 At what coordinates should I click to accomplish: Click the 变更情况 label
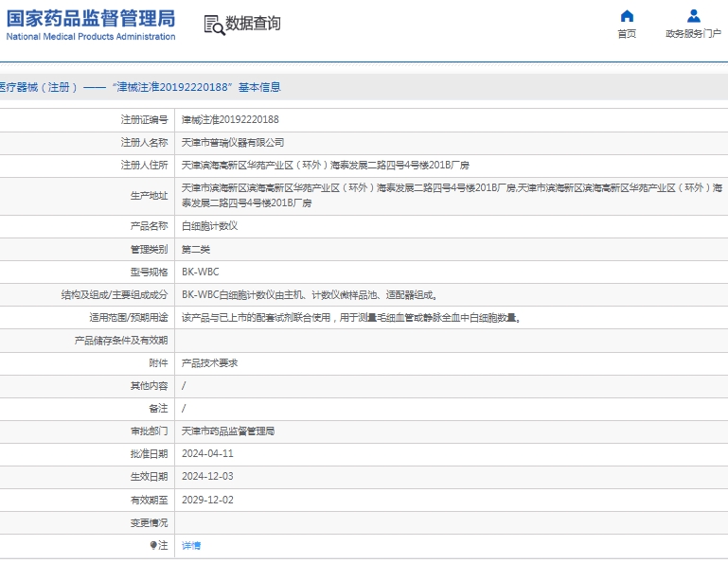pyautogui.click(x=149, y=523)
